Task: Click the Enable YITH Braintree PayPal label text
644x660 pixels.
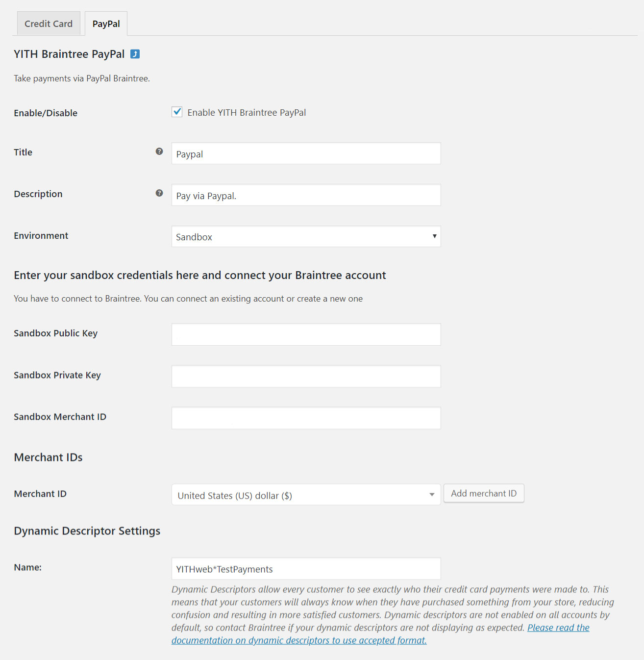Action: click(x=247, y=112)
